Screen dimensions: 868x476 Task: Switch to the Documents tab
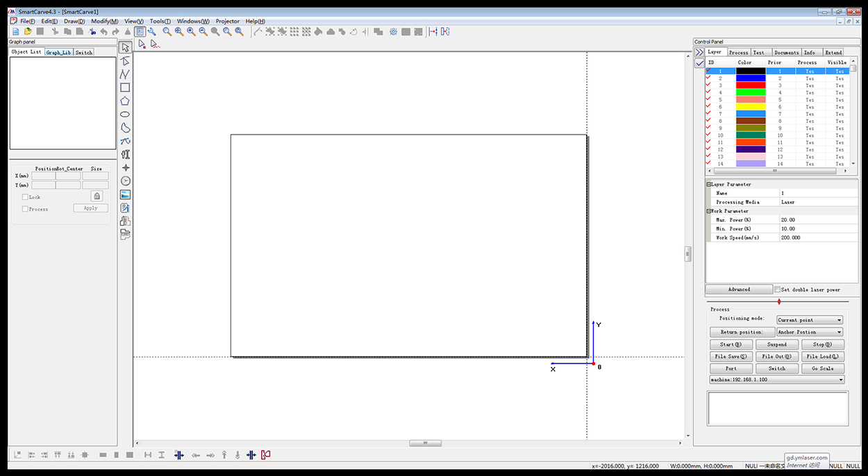tap(786, 53)
